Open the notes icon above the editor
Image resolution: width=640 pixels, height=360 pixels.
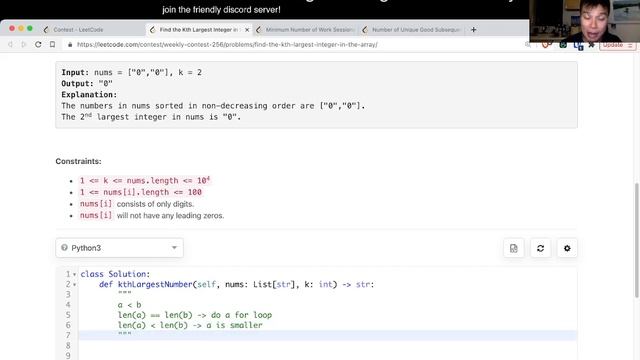pos(513,248)
